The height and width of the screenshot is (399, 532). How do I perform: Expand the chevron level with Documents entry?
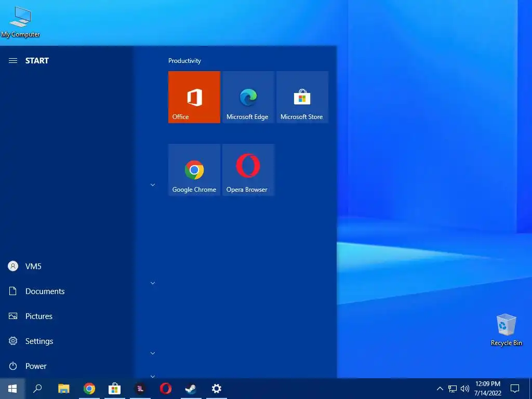point(153,283)
